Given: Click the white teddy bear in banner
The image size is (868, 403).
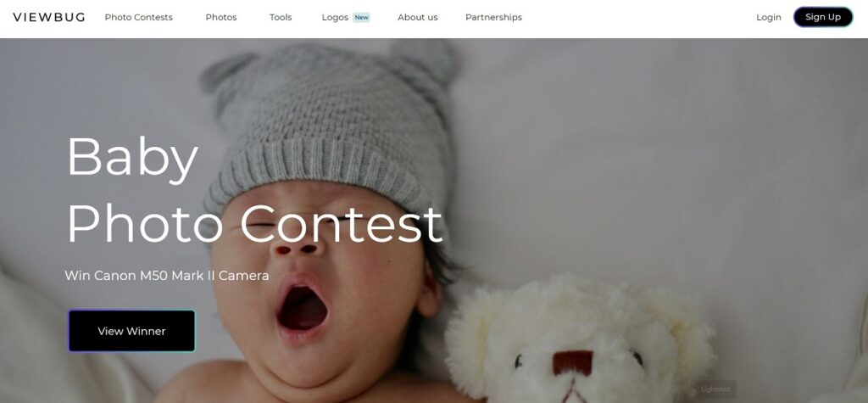Looking at the screenshot, I should click(578, 341).
